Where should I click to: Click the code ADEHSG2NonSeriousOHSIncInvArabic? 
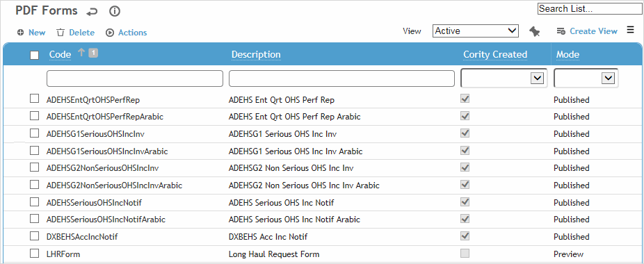[x=115, y=185]
